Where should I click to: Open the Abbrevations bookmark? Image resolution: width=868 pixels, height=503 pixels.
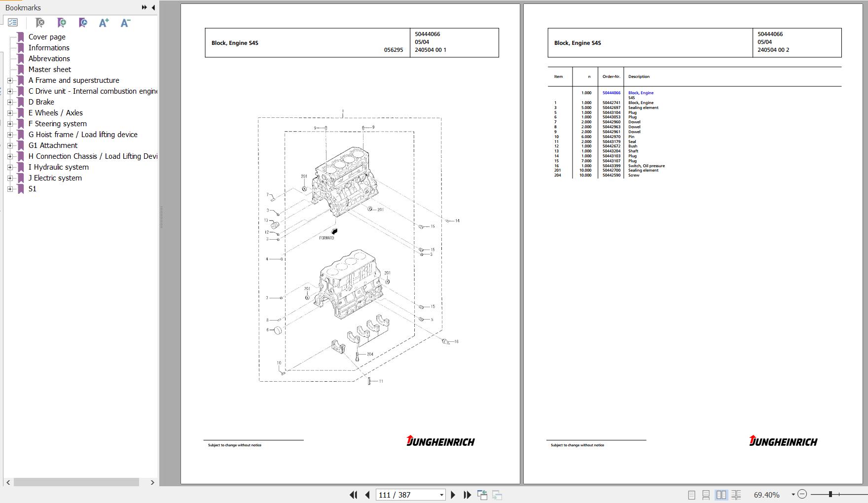(x=49, y=59)
